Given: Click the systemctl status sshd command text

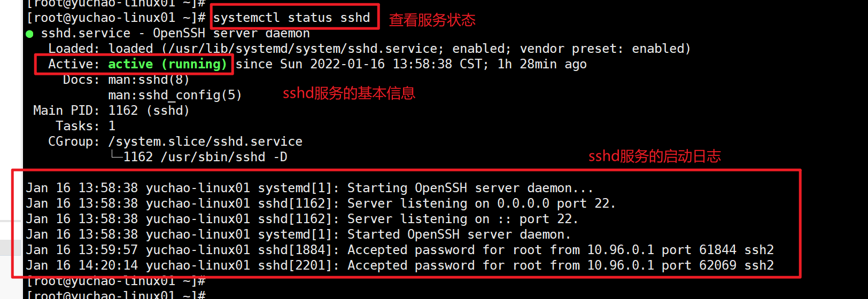Looking at the screenshot, I should [291, 18].
